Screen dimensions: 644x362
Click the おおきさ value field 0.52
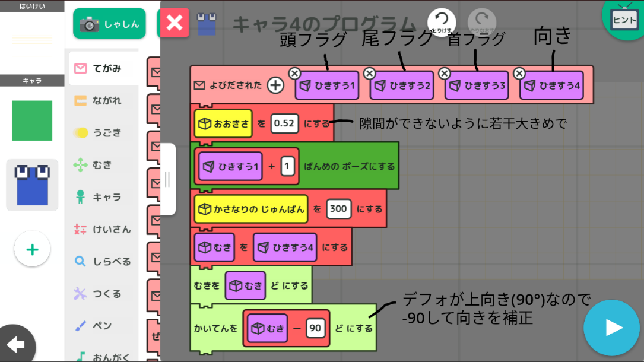[x=284, y=123]
